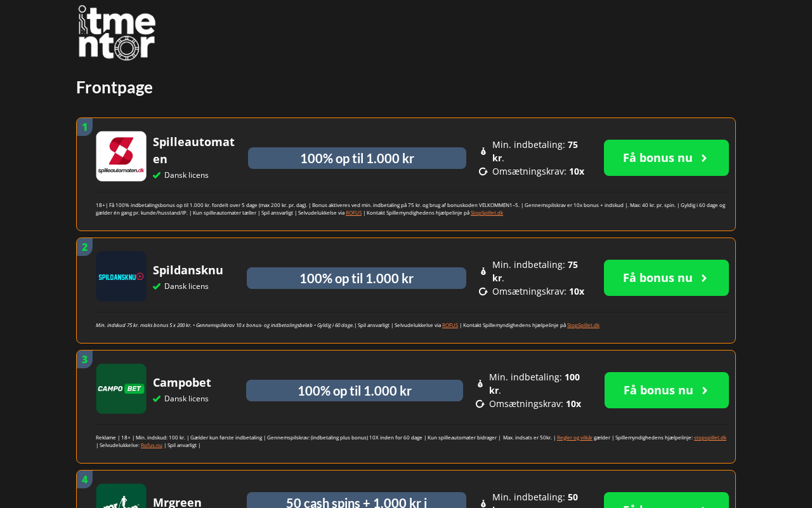This screenshot has width=812, height=508.
Task: Click 'Dansk licens' under Campobet
Action: click(x=187, y=399)
